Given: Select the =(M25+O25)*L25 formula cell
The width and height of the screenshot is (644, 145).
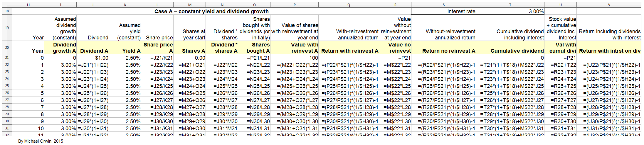Looking at the screenshot, I should tap(295, 86).
